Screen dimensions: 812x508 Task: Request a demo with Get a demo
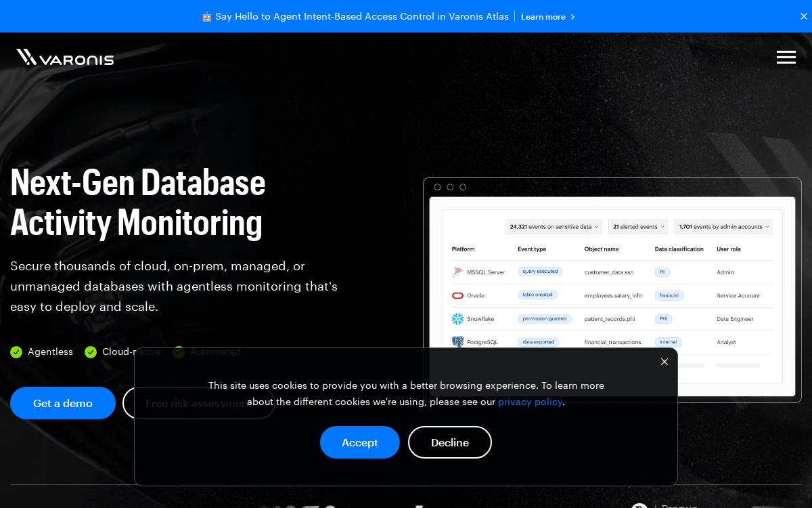tap(63, 403)
